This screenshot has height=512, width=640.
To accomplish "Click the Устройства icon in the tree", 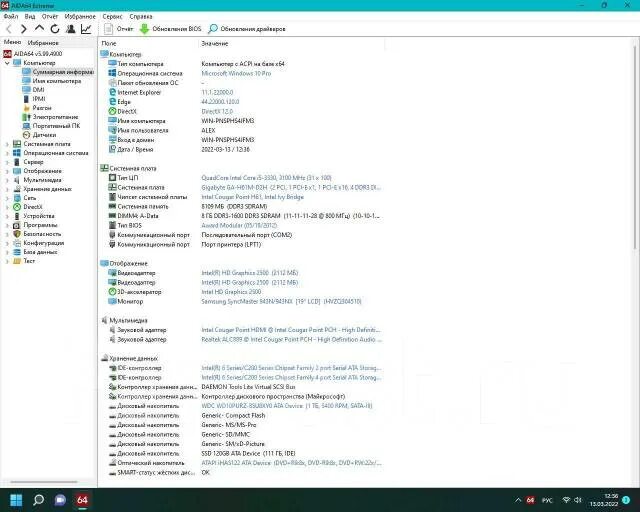I will [x=17, y=216].
